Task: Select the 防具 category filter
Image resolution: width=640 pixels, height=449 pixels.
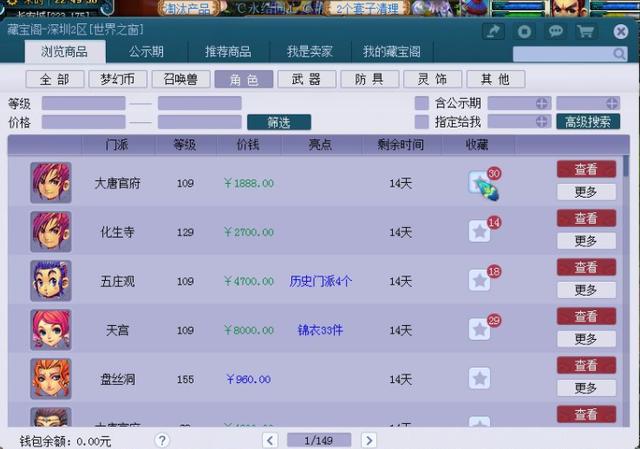Action: pyautogui.click(x=369, y=79)
